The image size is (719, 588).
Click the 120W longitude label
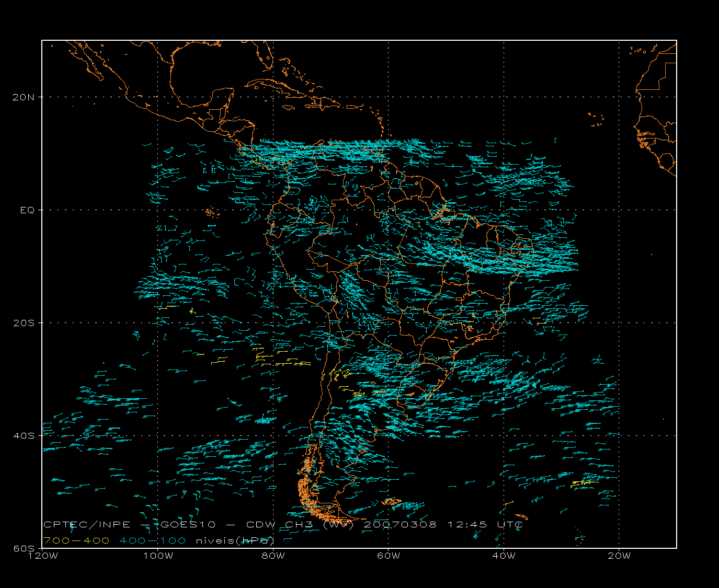click(42, 556)
